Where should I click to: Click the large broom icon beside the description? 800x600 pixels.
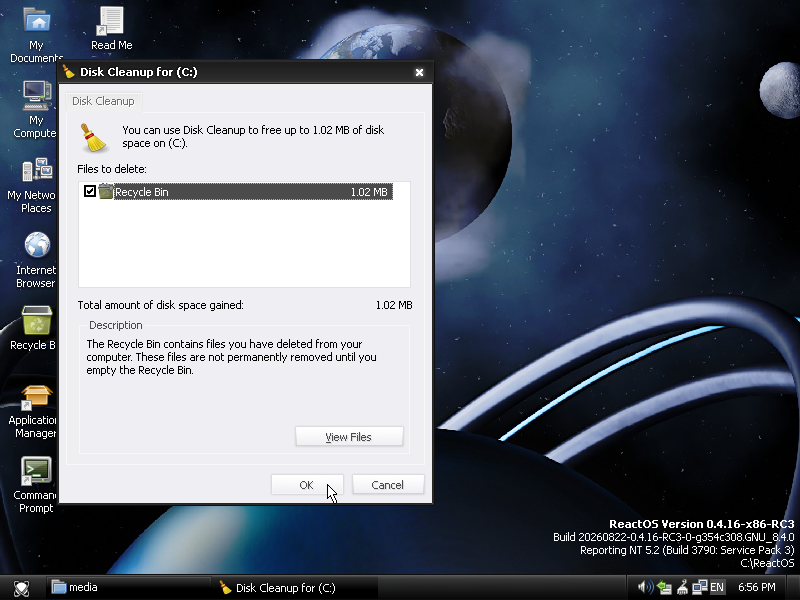click(x=94, y=137)
